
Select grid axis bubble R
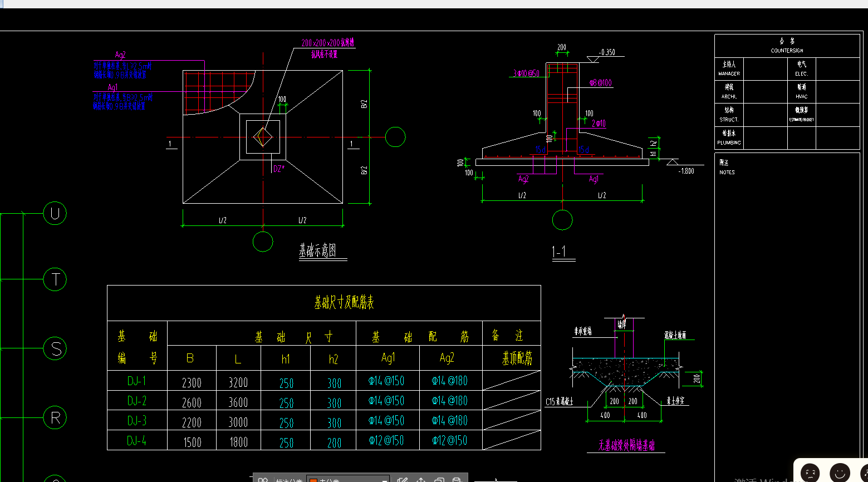tap(55, 418)
